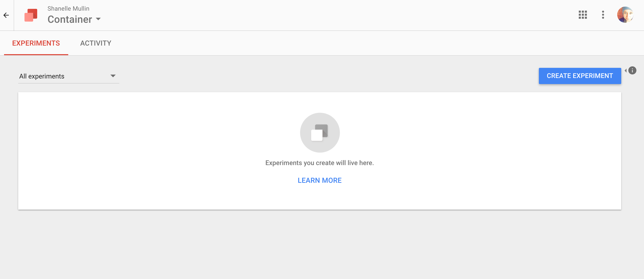Click the user profile avatar
The height and width of the screenshot is (279, 644).
pyautogui.click(x=625, y=15)
